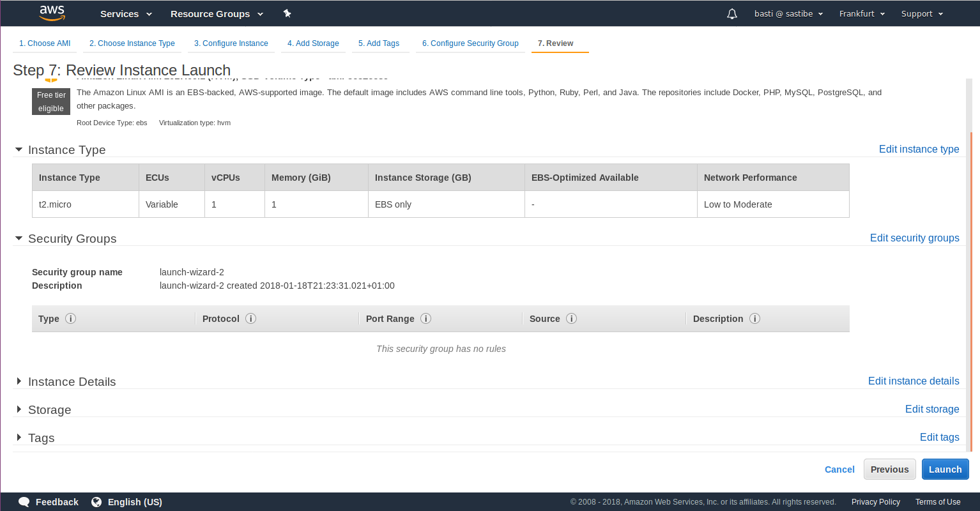The height and width of the screenshot is (511, 980).
Task: Go to step 6. Configure Security Group
Action: [x=470, y=43]
